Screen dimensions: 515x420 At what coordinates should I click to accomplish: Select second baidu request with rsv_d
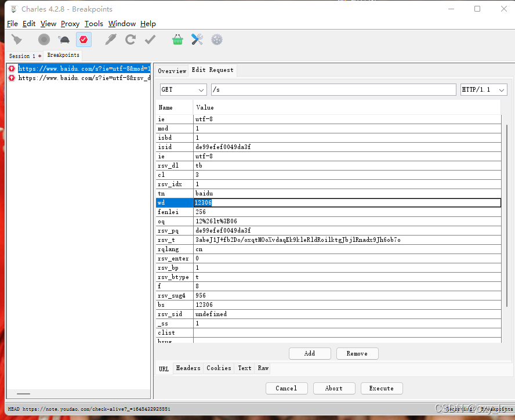point(85,78)
